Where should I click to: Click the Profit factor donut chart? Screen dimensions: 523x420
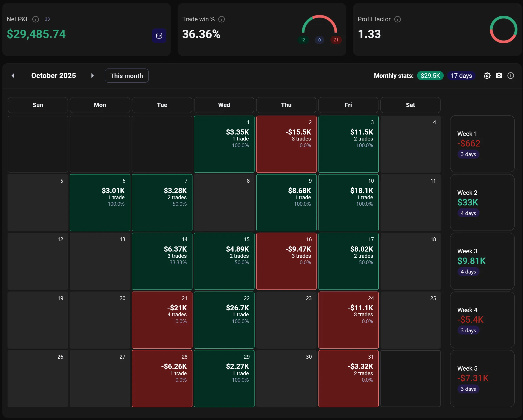coord(503,29)
